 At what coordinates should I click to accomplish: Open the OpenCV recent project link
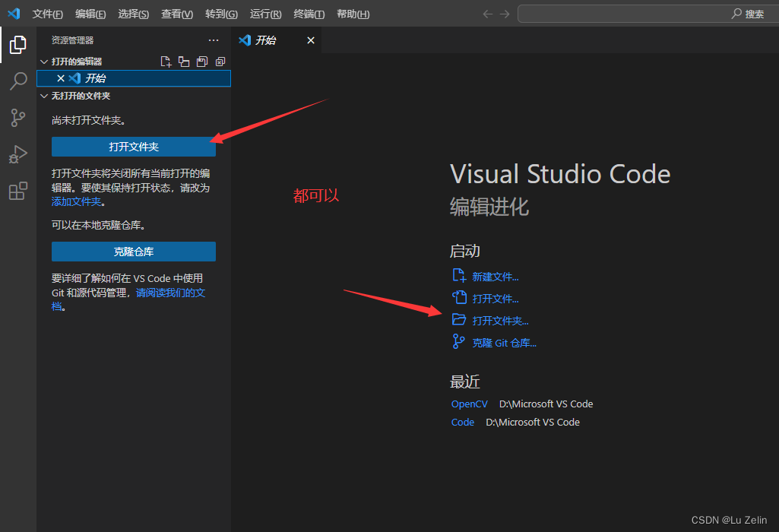click(x=469, y=404)
